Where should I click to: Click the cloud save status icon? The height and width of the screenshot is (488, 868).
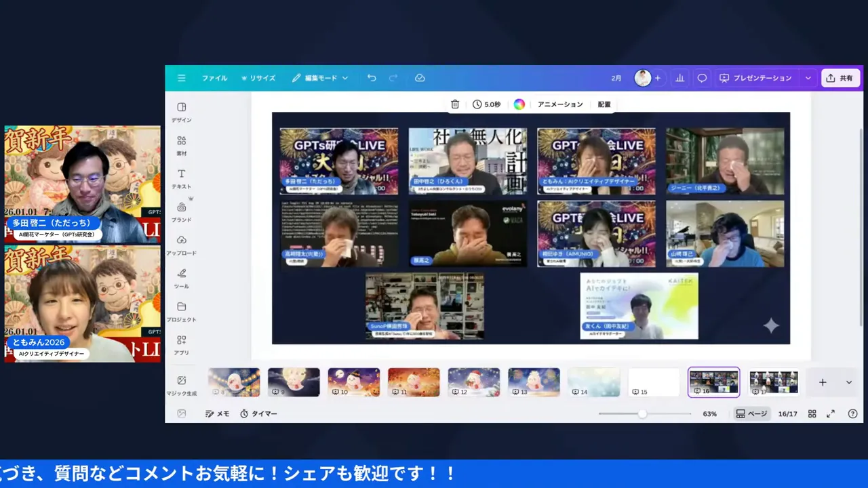420,78
